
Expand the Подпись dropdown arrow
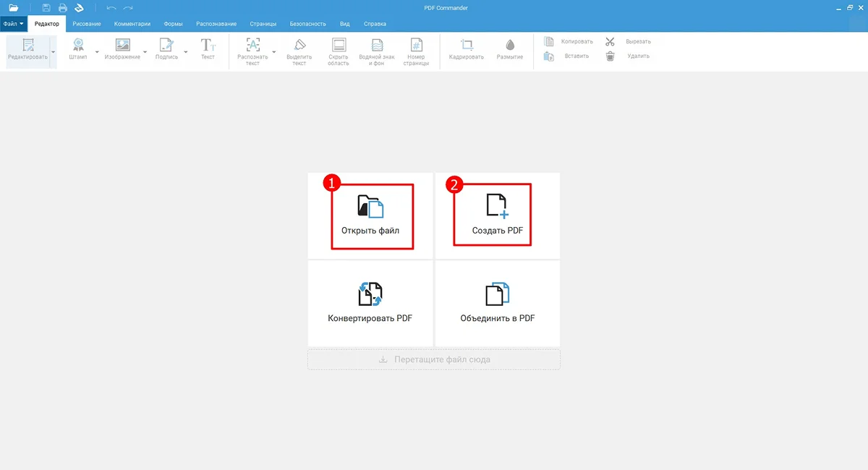(186, 52)
